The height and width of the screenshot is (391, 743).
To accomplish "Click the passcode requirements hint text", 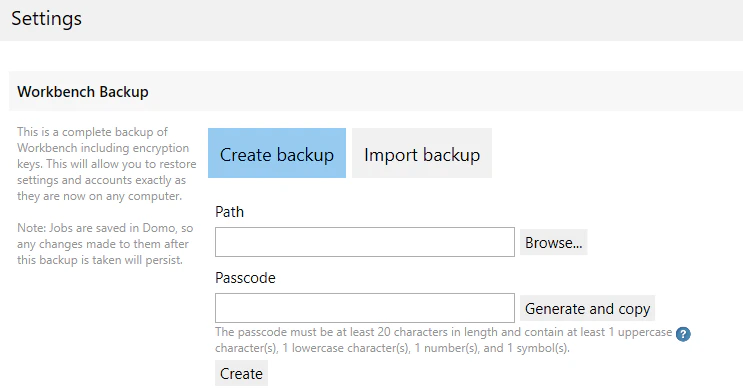I will 444,340.
